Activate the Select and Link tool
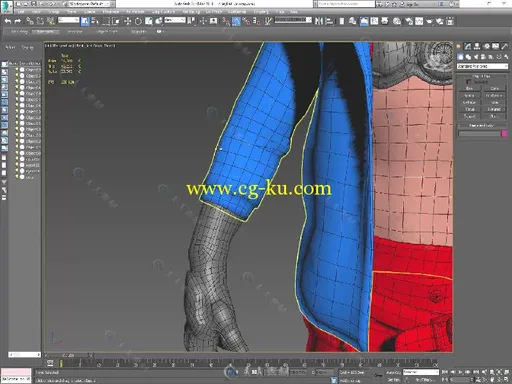Image resolution: width=512 pixels, height=384 pixels. [x=30, y=21]
